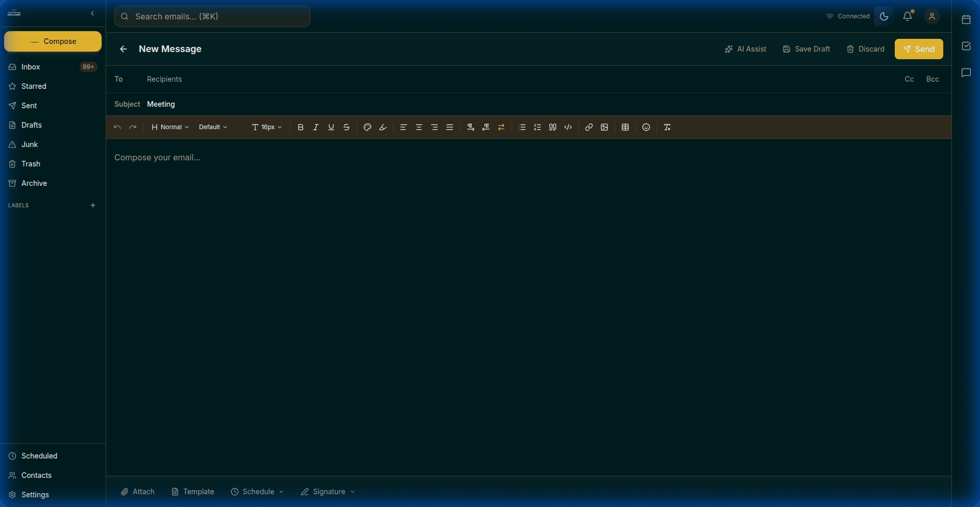Image resolution: width=980 pixels, height=507 pixels.
Task: Select the code block icon
Action: 568,127
